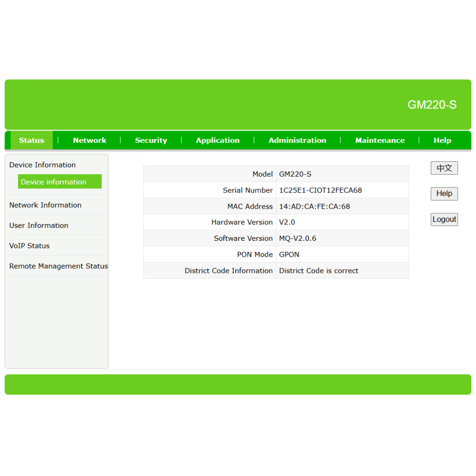Viewport: 476px width, 476px height.
Task: Open User Information in the sidebar
Action: point(39,225)
